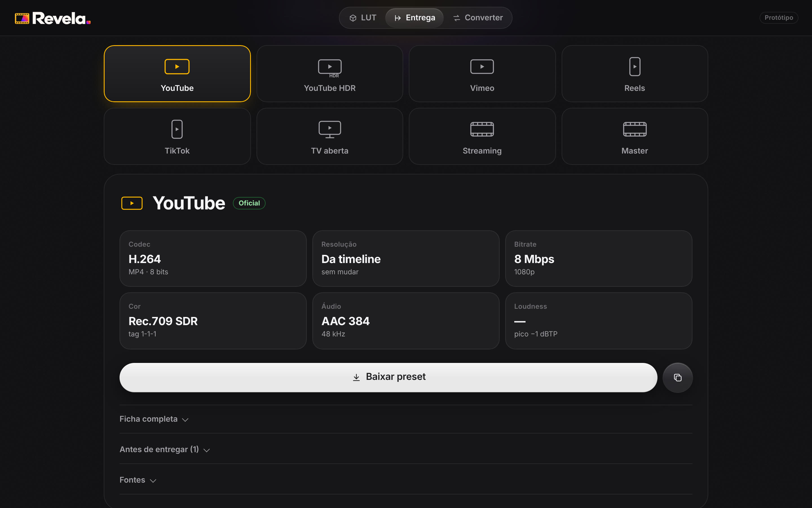Viewport: 812px width, 508px height.
Task: Switch to the LUT tab
Action: point(363,18)
